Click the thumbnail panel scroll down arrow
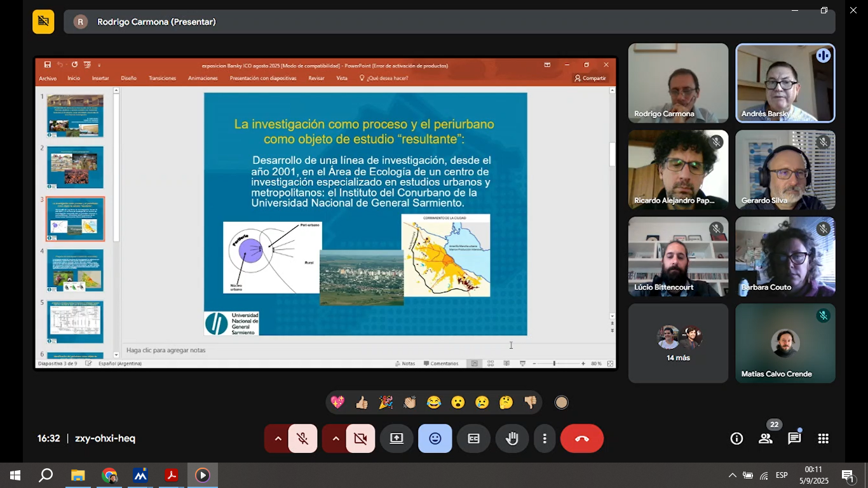 (116, 355)
